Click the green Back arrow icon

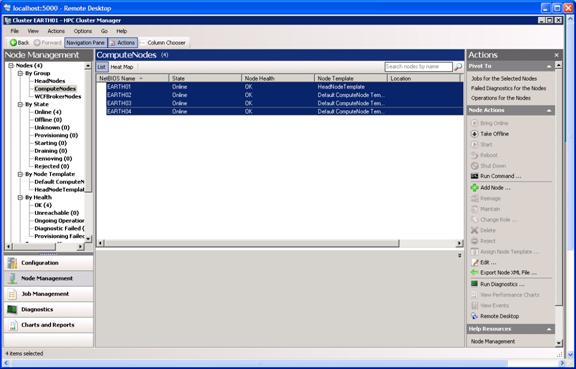coord(13,43)
